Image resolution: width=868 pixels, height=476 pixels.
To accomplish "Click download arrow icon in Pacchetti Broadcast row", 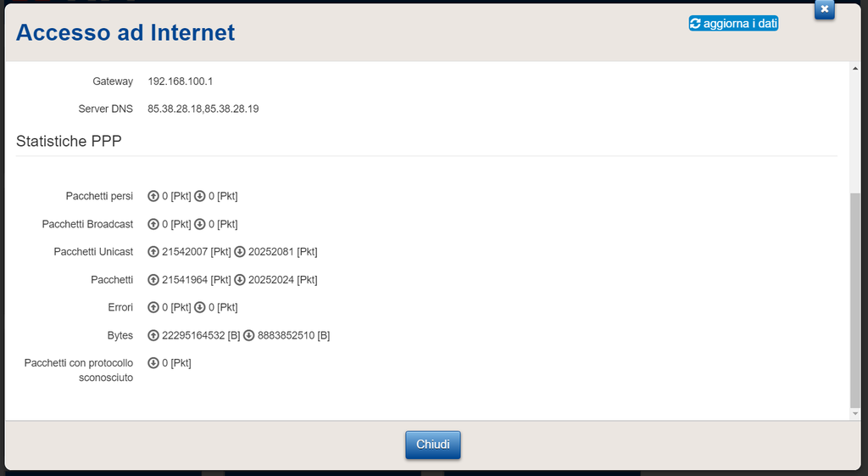I will (x=200, y=224).
